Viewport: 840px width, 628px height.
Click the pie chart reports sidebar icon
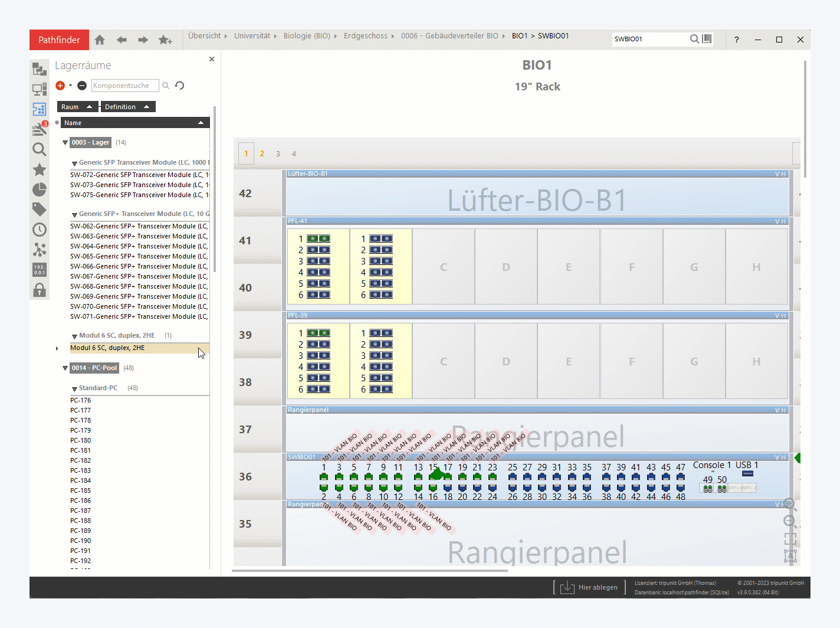[40, 189]
